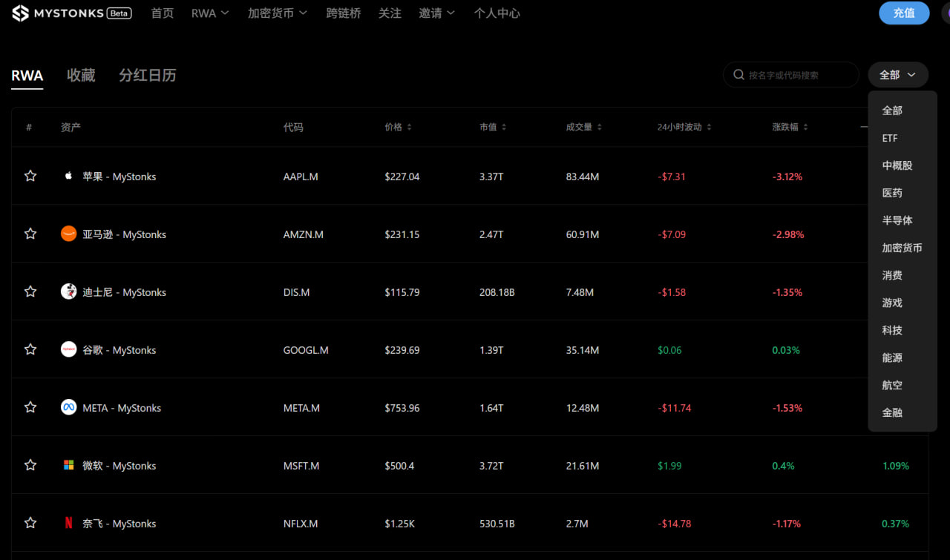
Task: Open 关注 page
Action: tap(390, 13)
